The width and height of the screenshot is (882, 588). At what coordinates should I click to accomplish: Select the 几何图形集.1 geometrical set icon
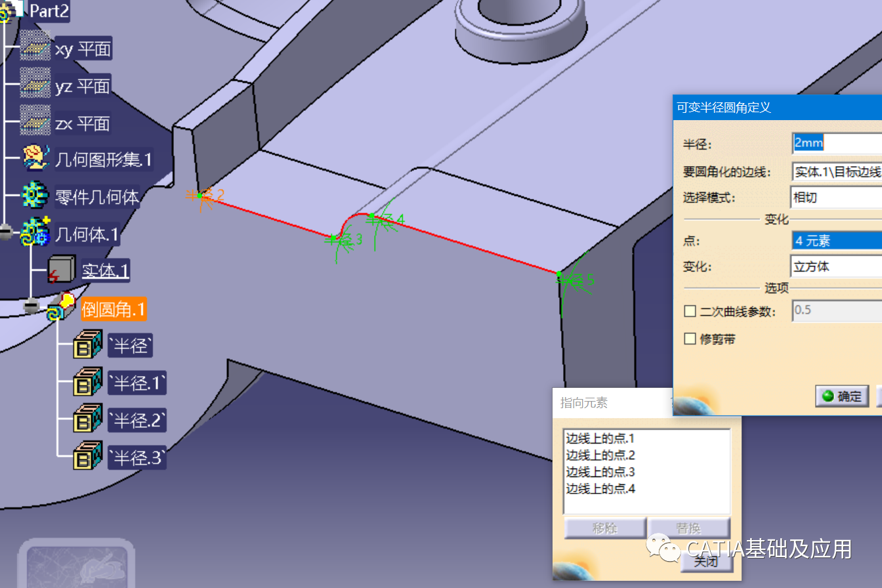click(35, 158)
